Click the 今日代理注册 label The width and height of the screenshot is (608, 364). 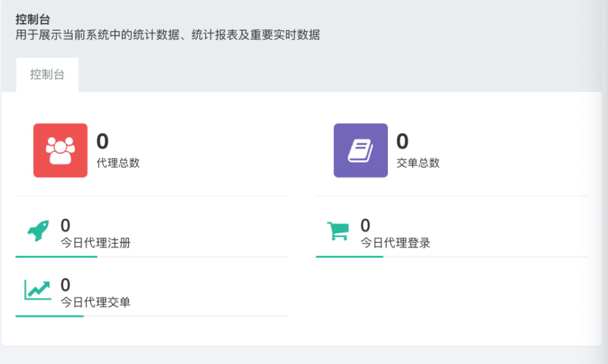coord(95,243)
